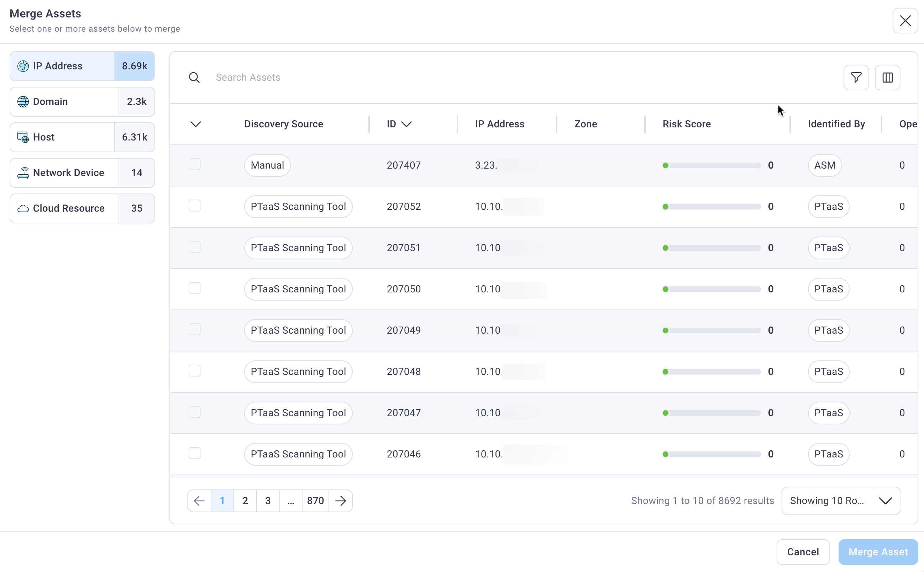Click risk score bar for asset 207047
The height and width of the screenshot is (572, 924).
click(x=712, y=413)
